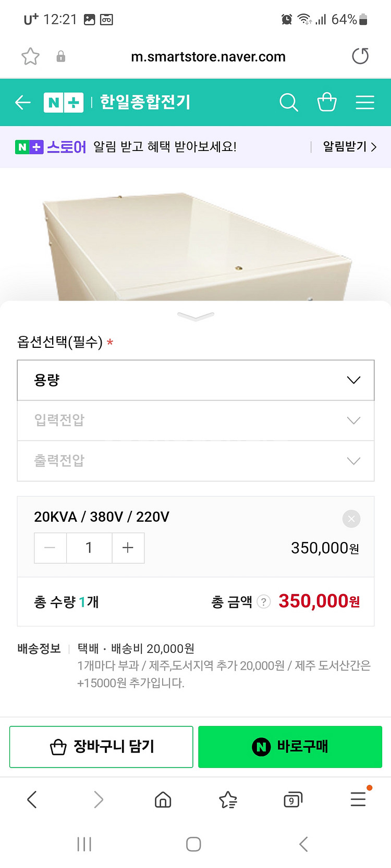Tap the search magnifier icon
The height and width of the screenshot is (868, 391).
288,103
